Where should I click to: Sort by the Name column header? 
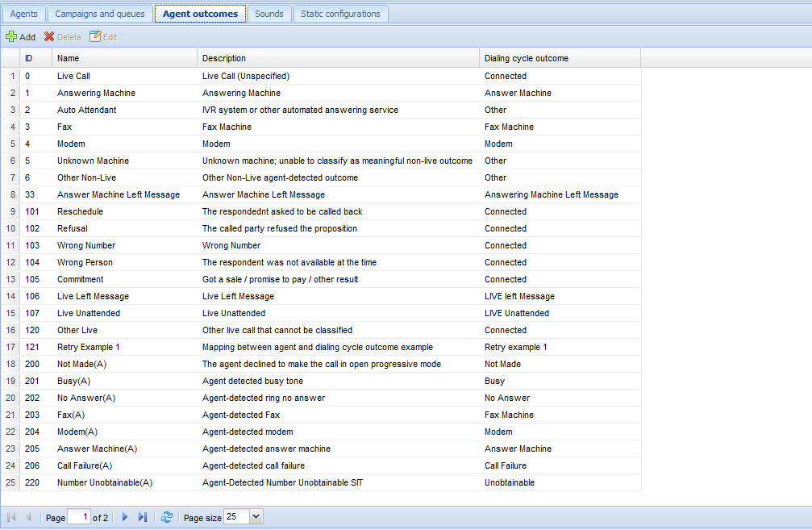(x=124, y=59)
